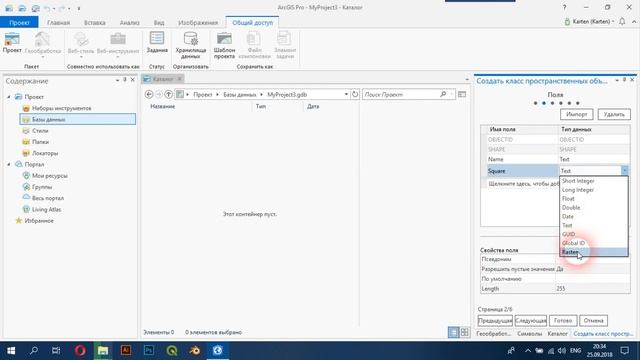Select Папки in the contents tree
This screenshot has width=640, height=360.
point(40,142)
